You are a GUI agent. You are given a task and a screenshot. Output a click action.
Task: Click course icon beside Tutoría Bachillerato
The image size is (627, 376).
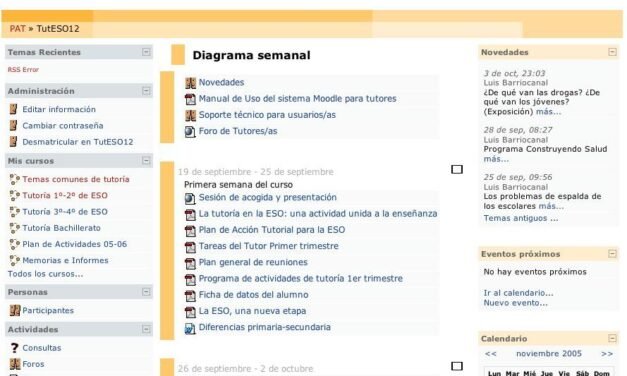pos(15,228)
